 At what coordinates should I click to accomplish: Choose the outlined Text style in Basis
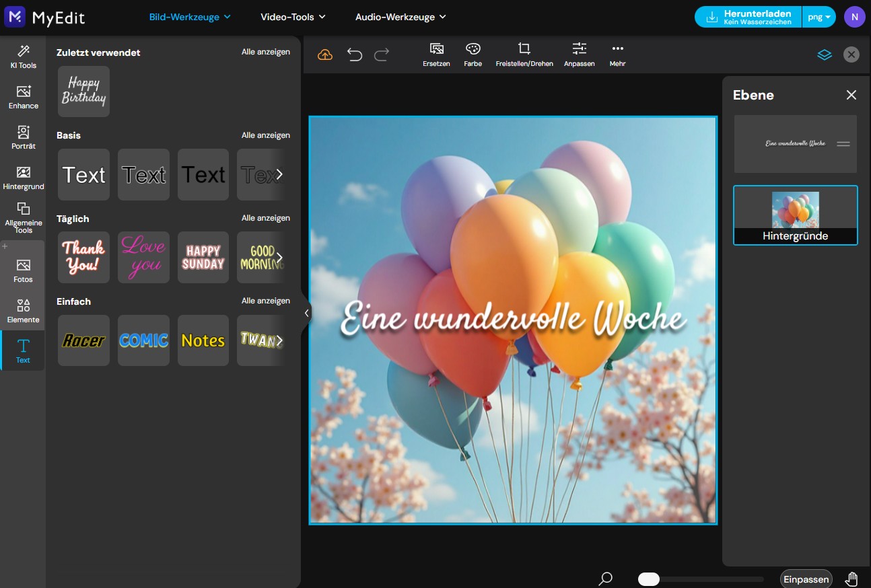tap(143, 175)
